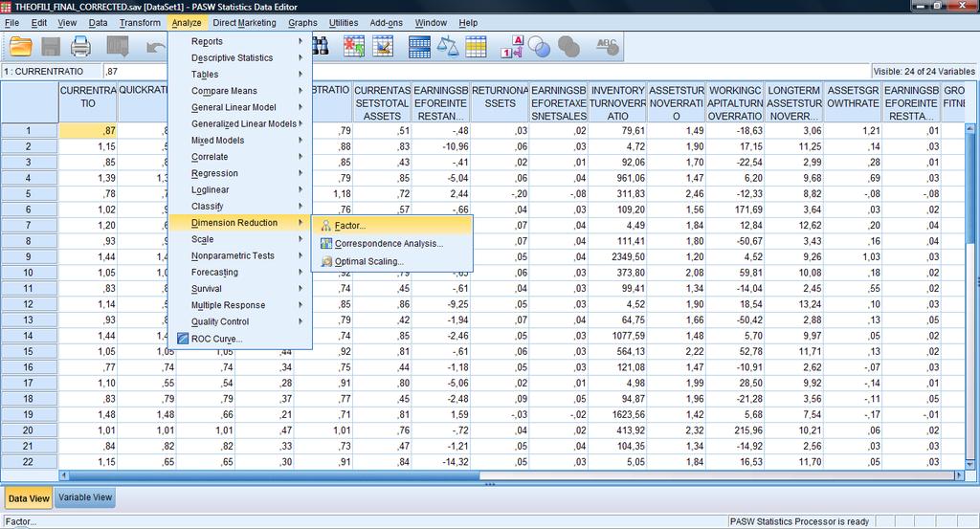Expand the Regression submenu

[x=240, y=173]
